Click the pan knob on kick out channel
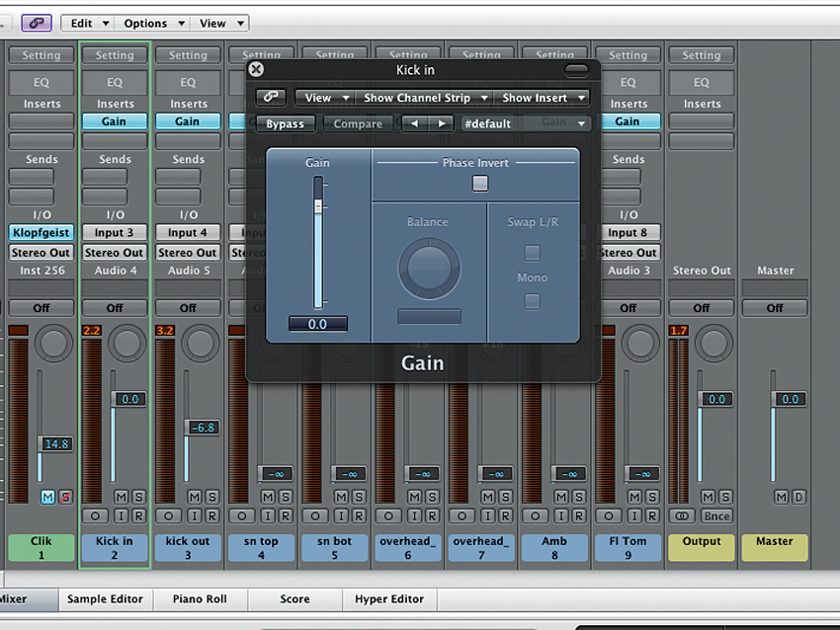 tap(201, 343)
